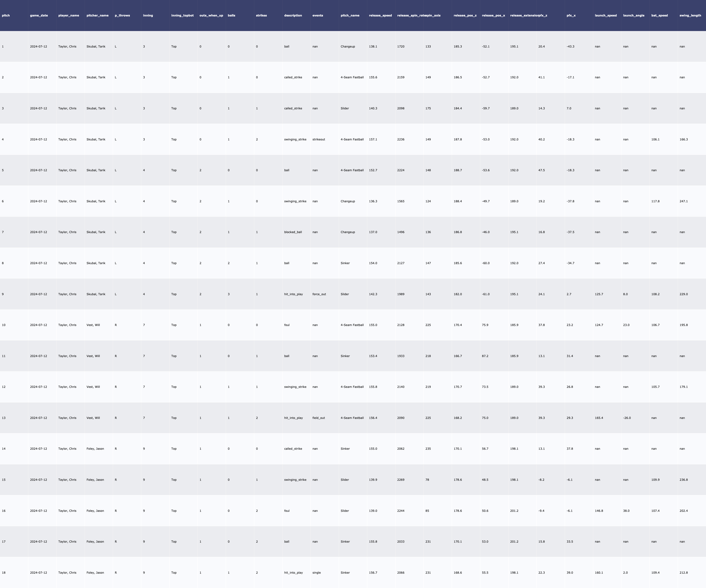Select swing length value 247.1

pos(683,201)
